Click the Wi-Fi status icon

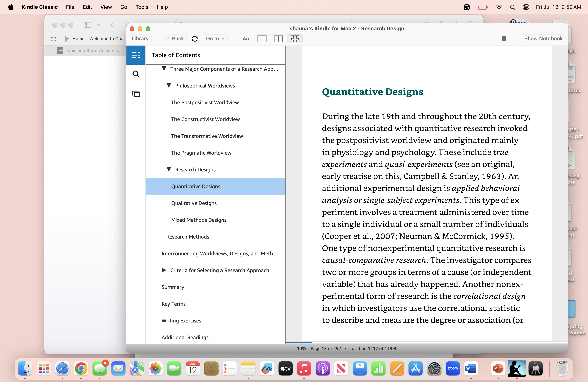coord(499,7)
